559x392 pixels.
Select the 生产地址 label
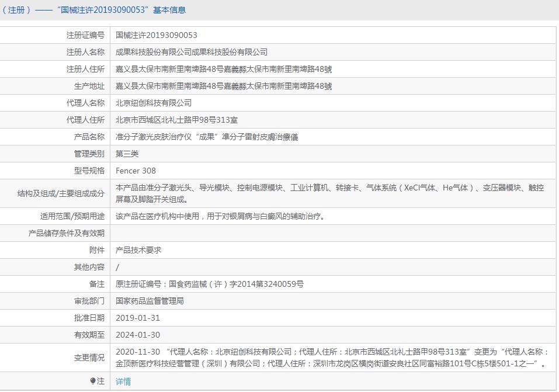89,86
